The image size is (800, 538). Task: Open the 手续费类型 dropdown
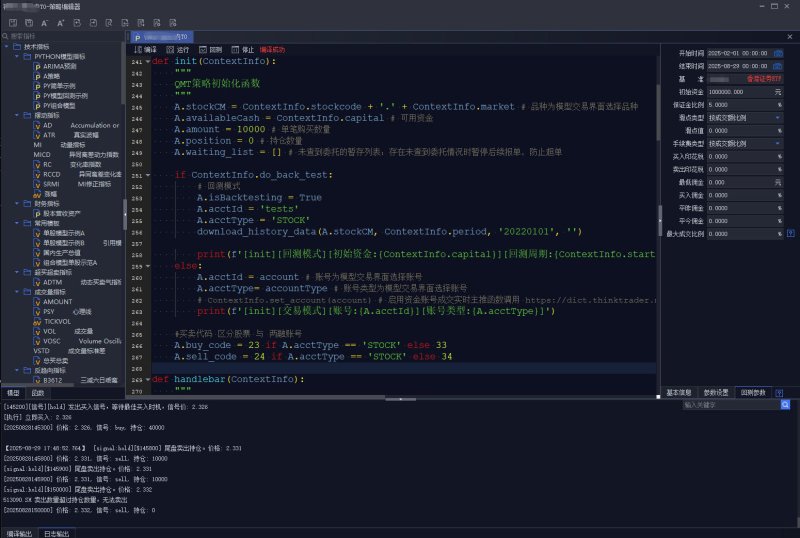[745, 143]
